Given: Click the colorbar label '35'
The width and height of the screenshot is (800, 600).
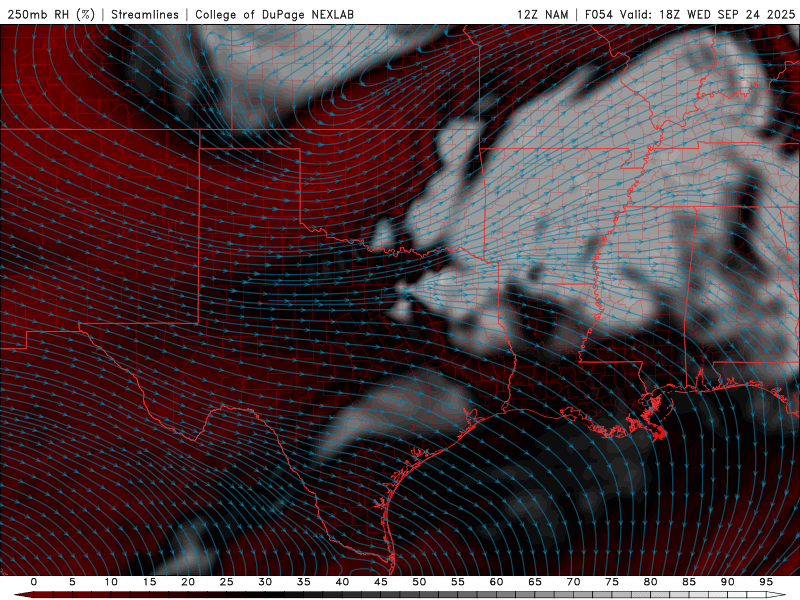Looking at the screenshot, I should click(x=303, y=582).
